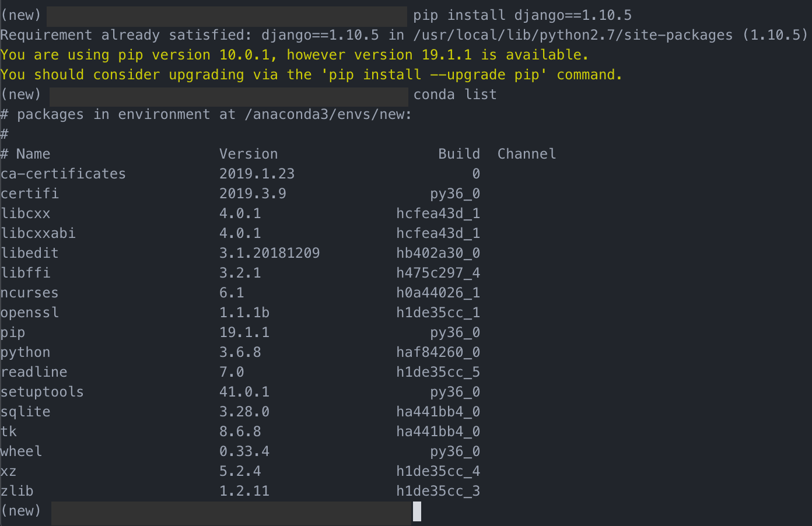The height and width of the screenshot is (526, 812).
Task: Click build 'h1de35cc_3' of zlib
Action: [438, 491]
